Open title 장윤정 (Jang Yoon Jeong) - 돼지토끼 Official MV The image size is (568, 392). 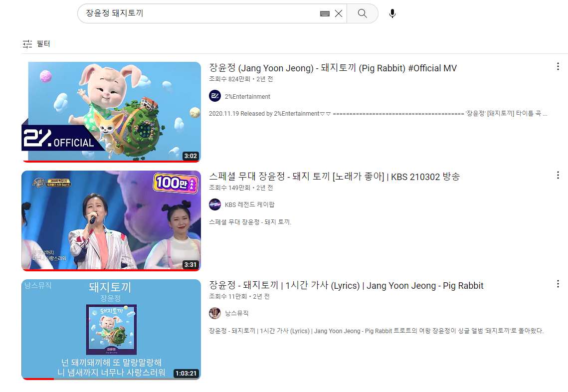(x=333, y=68)
